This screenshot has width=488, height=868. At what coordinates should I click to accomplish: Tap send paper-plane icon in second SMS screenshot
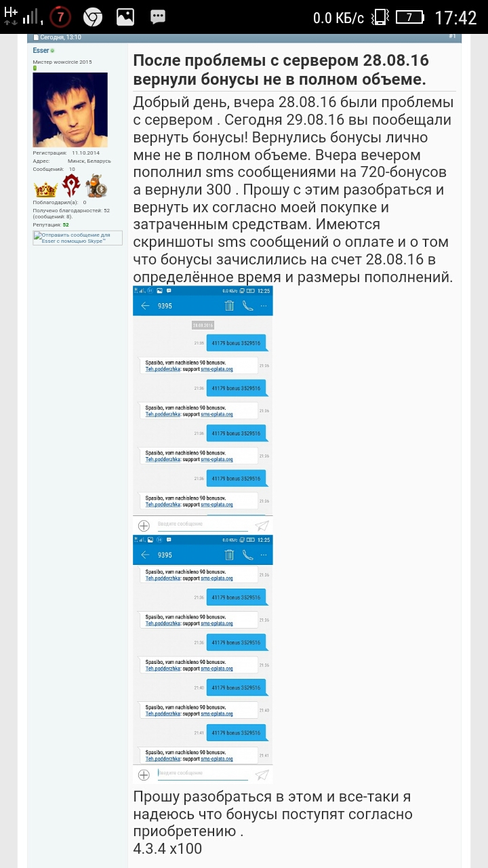click(262, 774)
